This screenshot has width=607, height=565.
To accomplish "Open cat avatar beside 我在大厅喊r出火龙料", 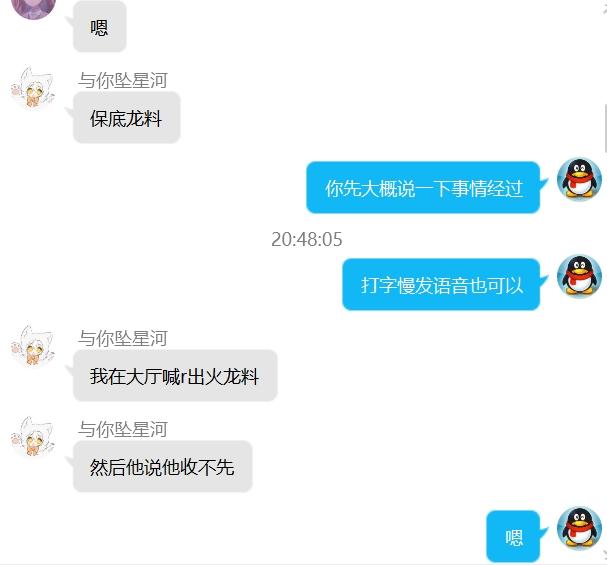I will [x=33, y=346].
